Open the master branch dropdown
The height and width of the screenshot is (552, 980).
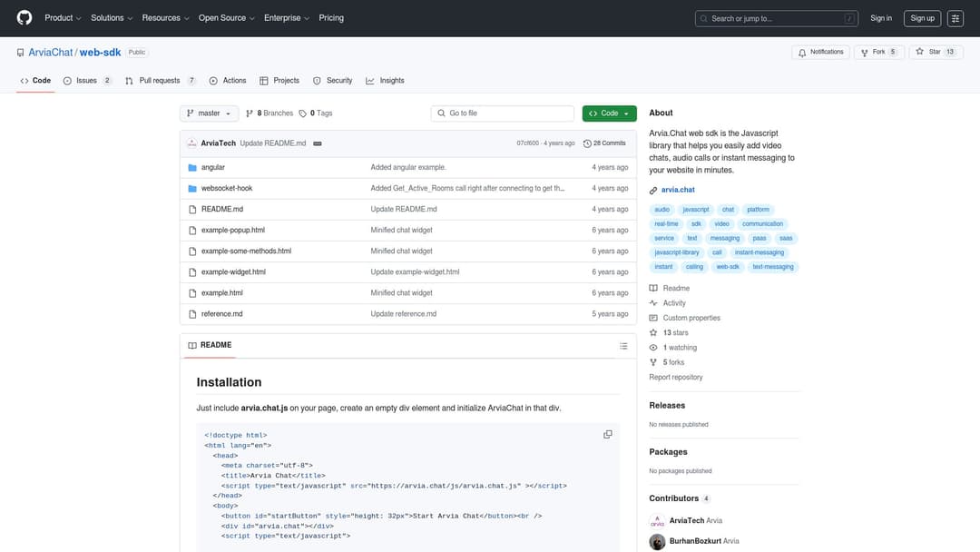tap(209, 113)
